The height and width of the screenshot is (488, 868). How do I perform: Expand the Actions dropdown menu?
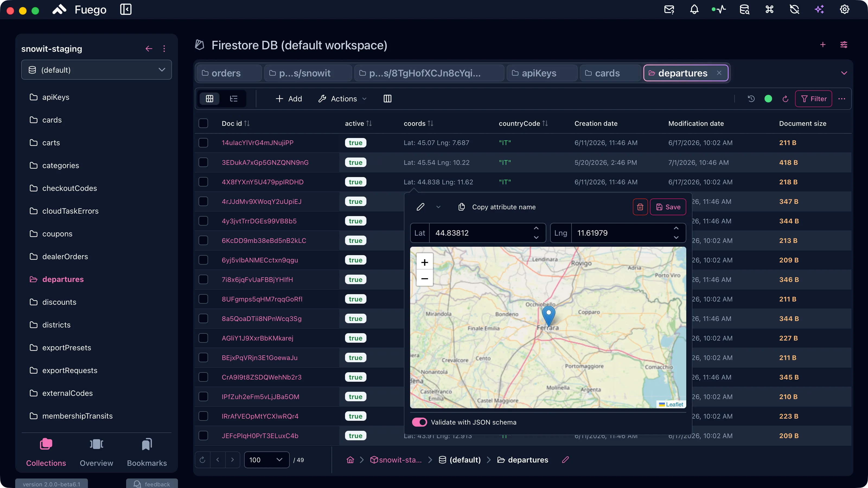tap(343, 99)
